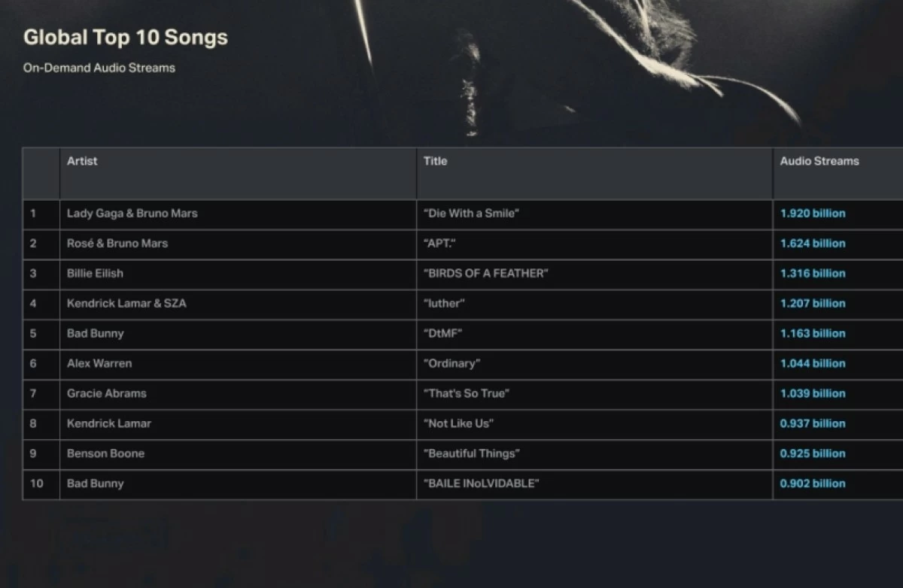
Task: Click the Global Top 10 Songs heading
Action: click(126, 38)
